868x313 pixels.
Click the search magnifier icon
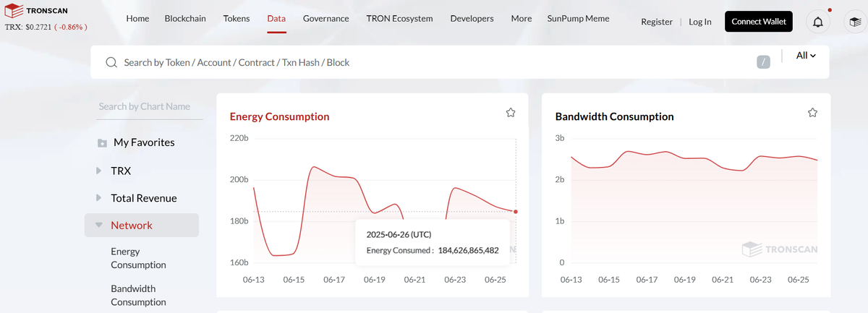111,63
